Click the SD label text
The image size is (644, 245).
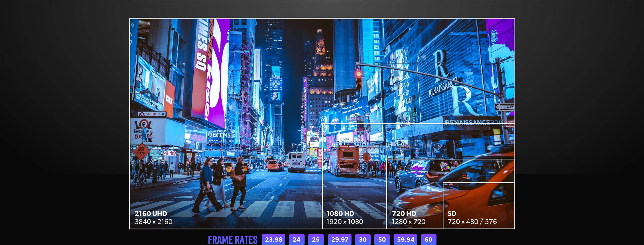[452, 213]
